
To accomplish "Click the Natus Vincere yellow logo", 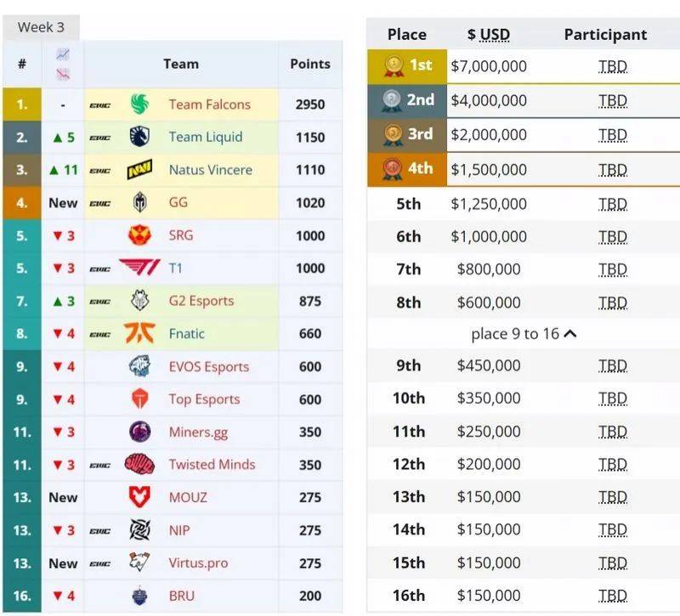I will coord(139,170).
